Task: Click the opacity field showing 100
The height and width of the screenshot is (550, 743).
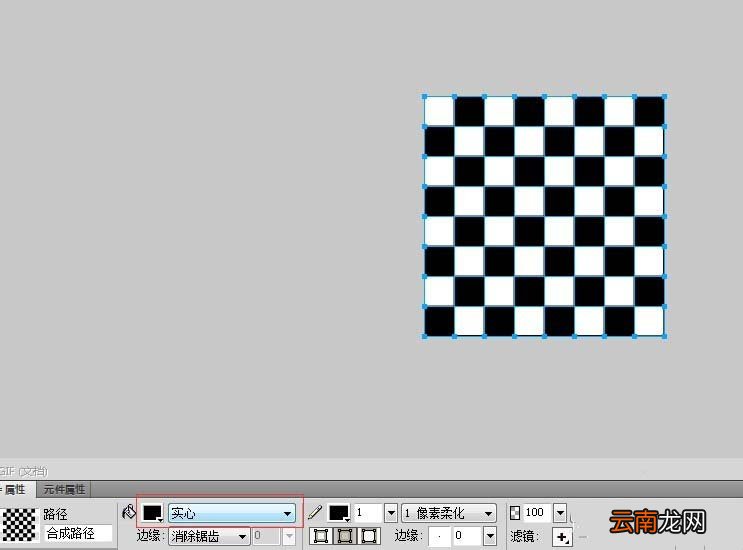Action: pyautogui.click(x=537, y=513)
